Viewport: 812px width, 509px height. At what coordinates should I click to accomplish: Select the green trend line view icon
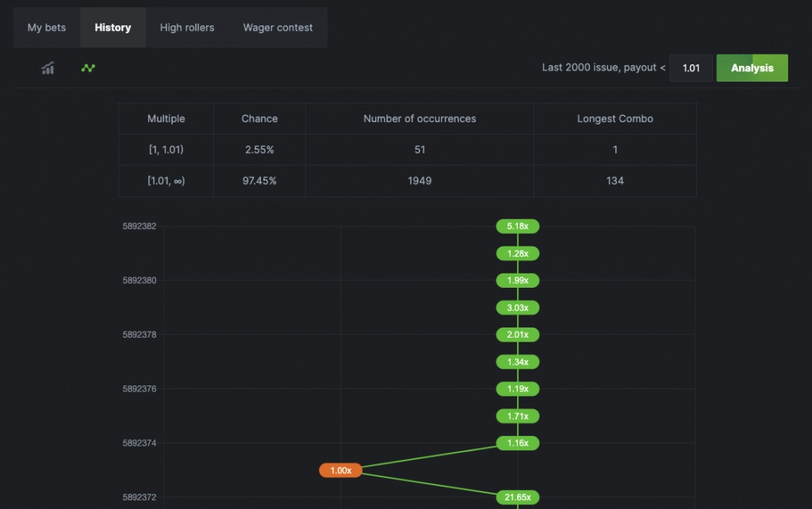pos(88,68)
